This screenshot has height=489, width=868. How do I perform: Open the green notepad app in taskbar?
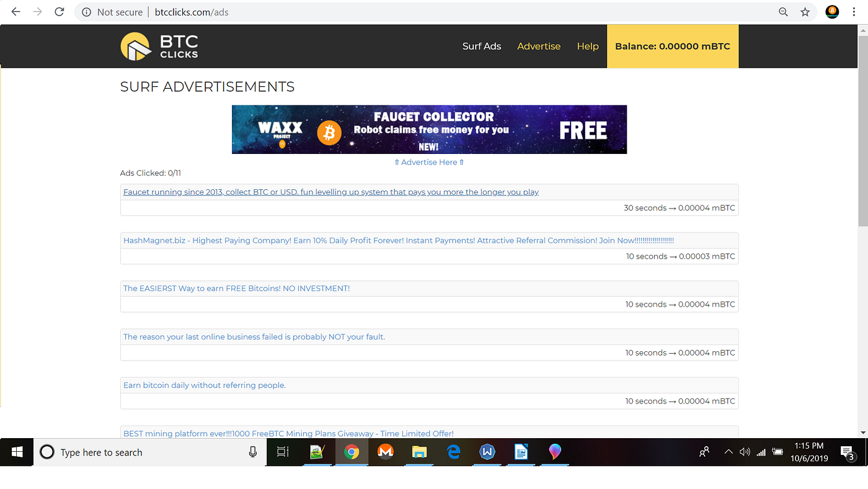click(318, 452)
